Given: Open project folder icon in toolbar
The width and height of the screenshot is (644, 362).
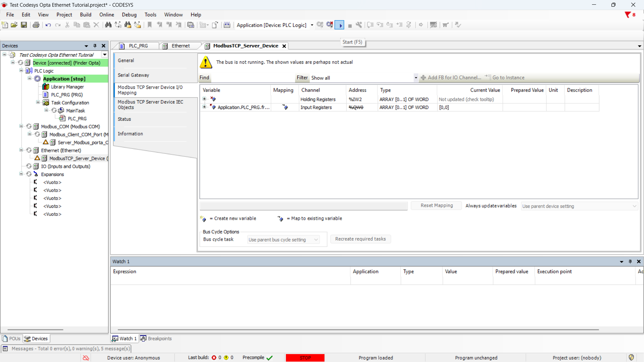Looking at the screenshot, I should pyautogui.click(x=14, y=25).
